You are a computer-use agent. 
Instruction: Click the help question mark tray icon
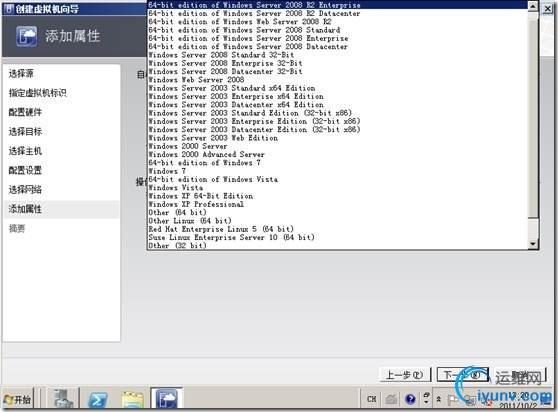tap(410, 399)
